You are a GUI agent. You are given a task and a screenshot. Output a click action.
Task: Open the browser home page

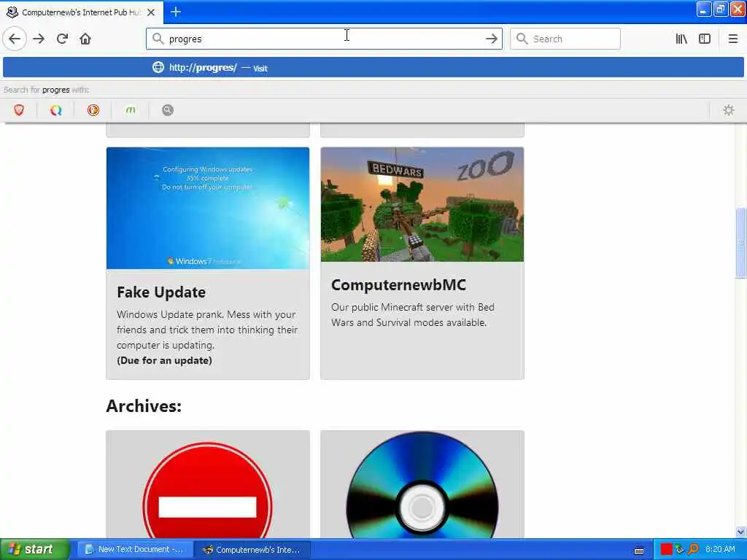85,39
